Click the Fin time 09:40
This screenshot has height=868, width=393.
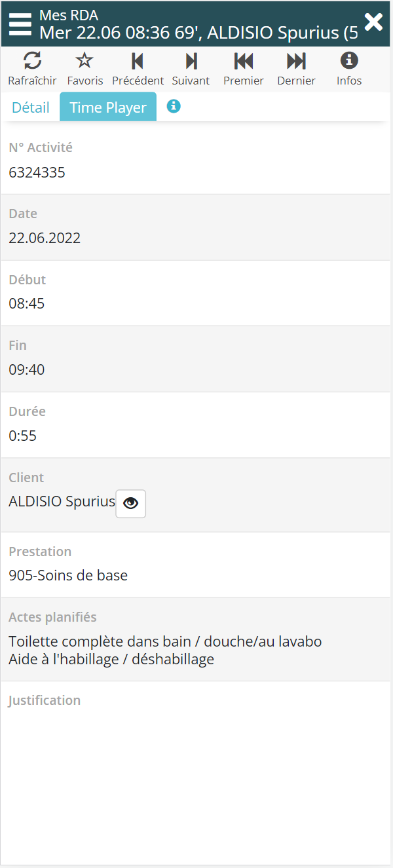[x=27, y=369]
